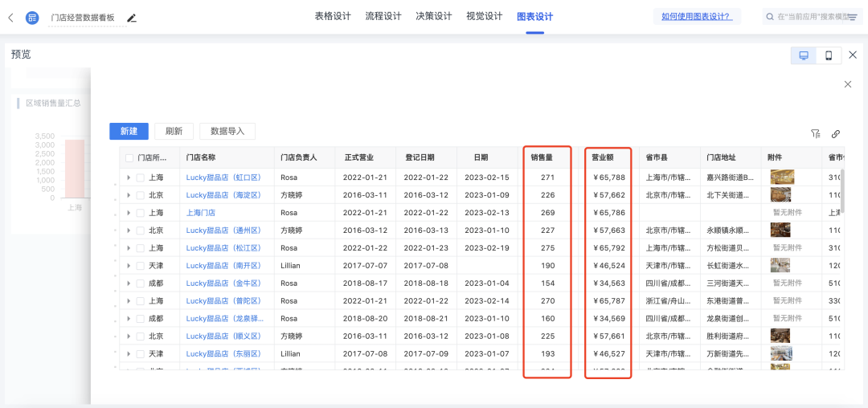The image size is (868, 408).
Task: Check the Lucky甜品店（南开区） row checkbox
Action: [140, 266]
